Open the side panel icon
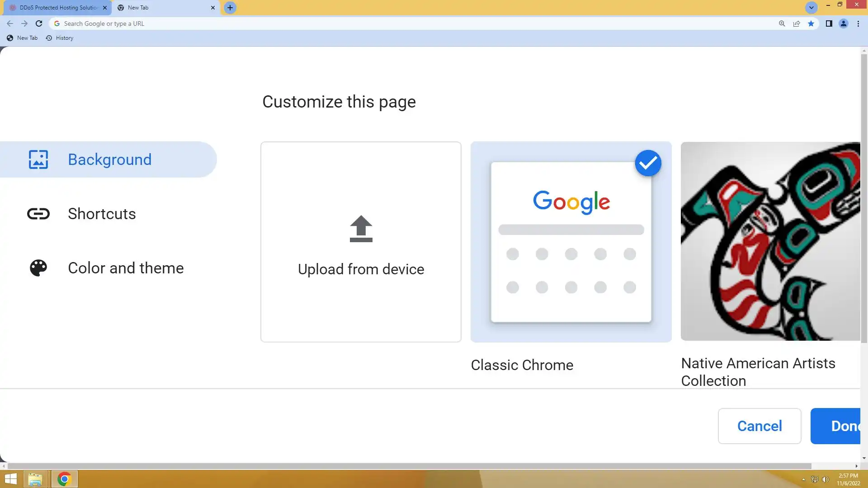The image size is (868, 488). [829, 23]
